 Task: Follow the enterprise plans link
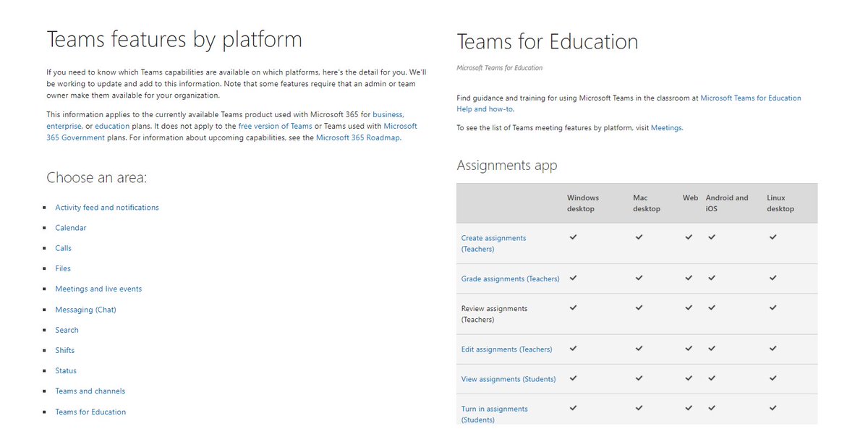(x=64, y=126)
